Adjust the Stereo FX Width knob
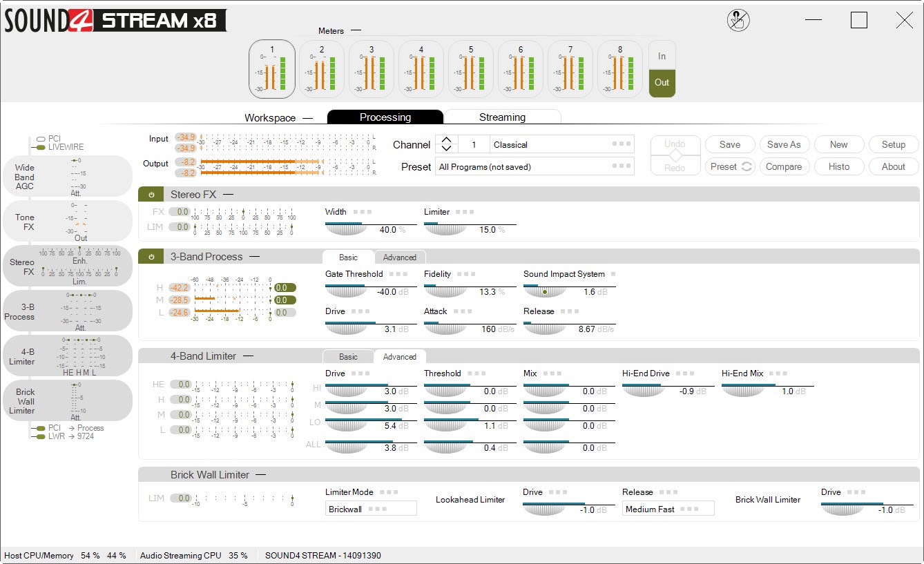924x564 pixels. coord(346,229)
